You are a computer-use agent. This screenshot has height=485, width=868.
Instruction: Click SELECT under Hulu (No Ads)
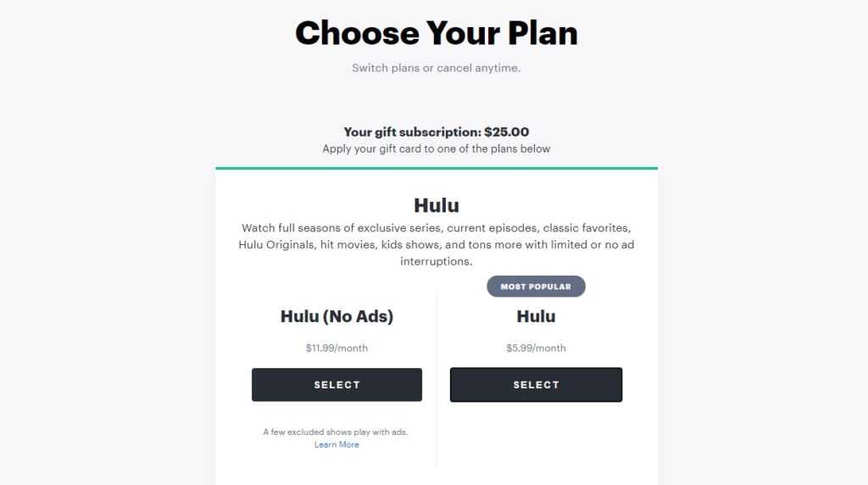pyautogui.click(x=337, y=385)
